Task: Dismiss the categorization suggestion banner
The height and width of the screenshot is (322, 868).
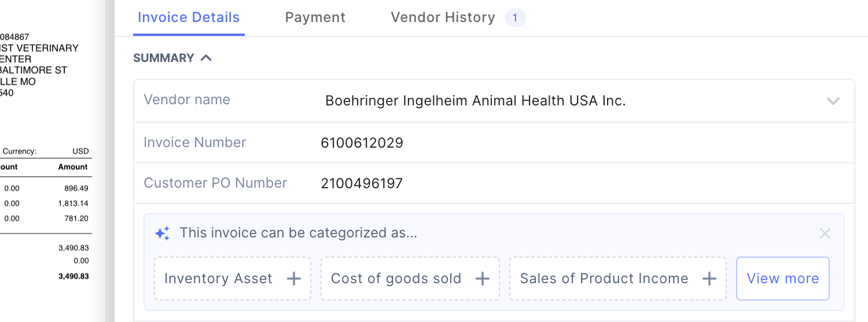Action: coord(825,233)
